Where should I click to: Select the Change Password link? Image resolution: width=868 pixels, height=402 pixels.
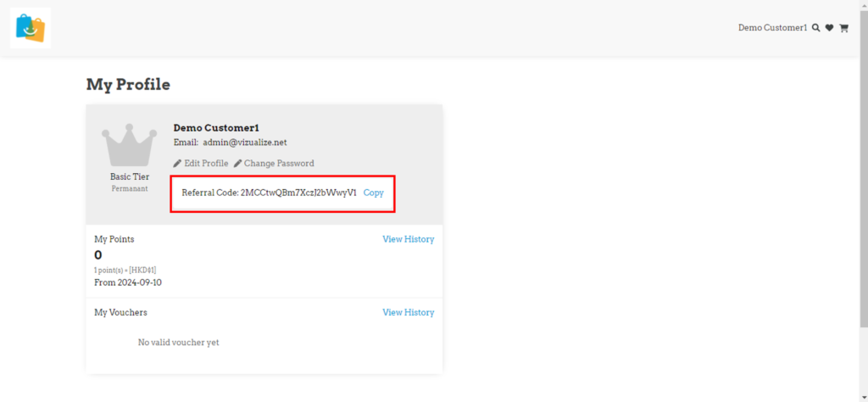[279, 163]
